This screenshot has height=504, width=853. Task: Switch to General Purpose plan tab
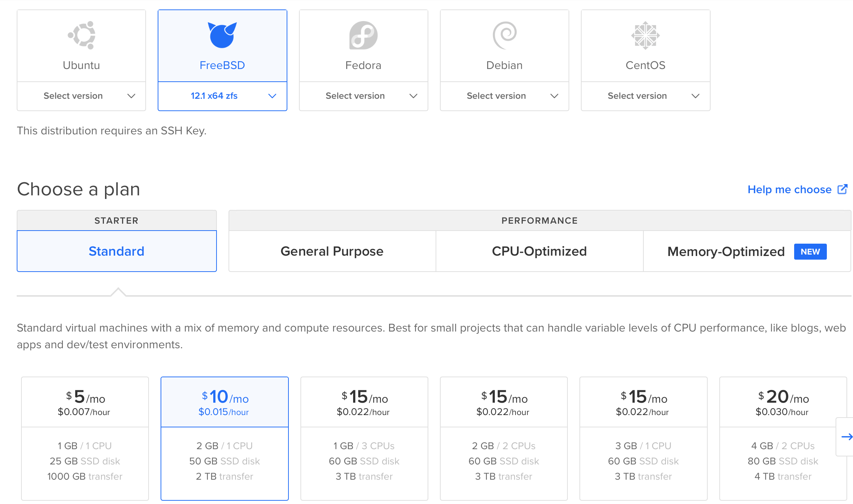332,251
